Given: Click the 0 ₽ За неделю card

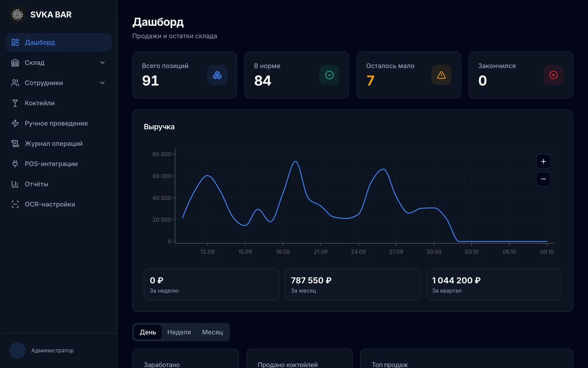Looking at the screenshot, I should point(211,284).
